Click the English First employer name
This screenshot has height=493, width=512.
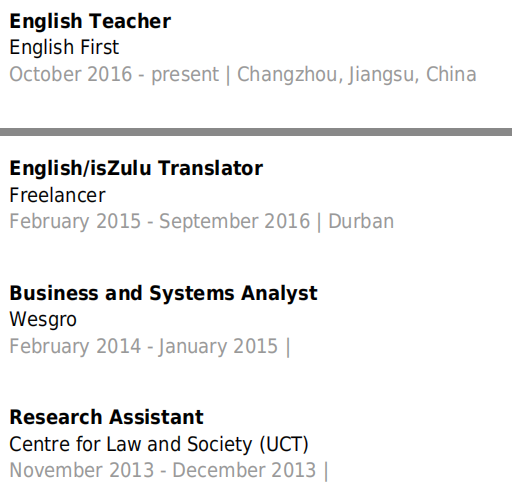[64, 47]
